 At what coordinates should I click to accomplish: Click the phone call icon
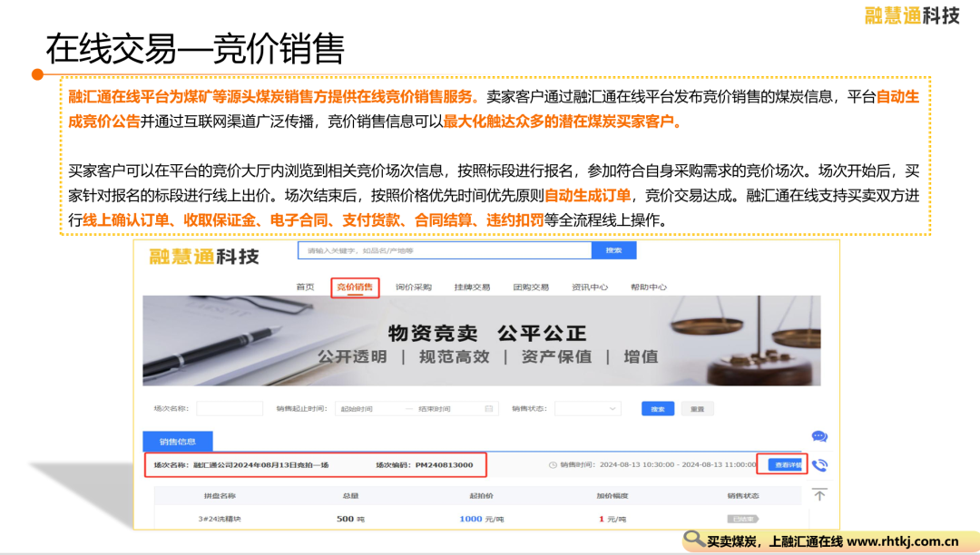point(819,465)
